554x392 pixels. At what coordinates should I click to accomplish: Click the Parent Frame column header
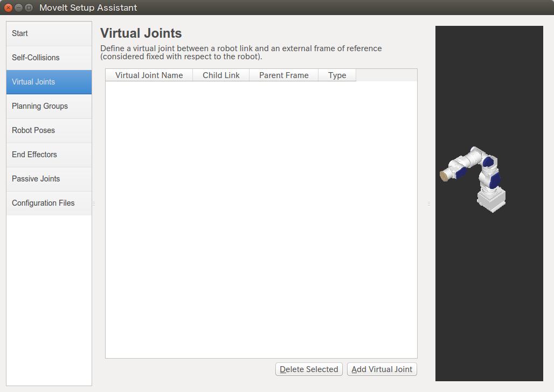(283, 75)
